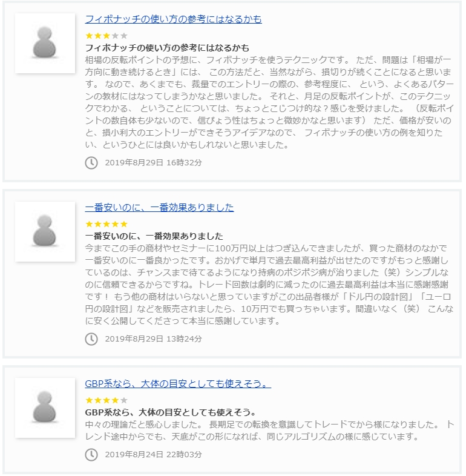The image size is (466, 476).
Task: Click the date text 2019年8月29日 13時24分
Action: point(153,339)
